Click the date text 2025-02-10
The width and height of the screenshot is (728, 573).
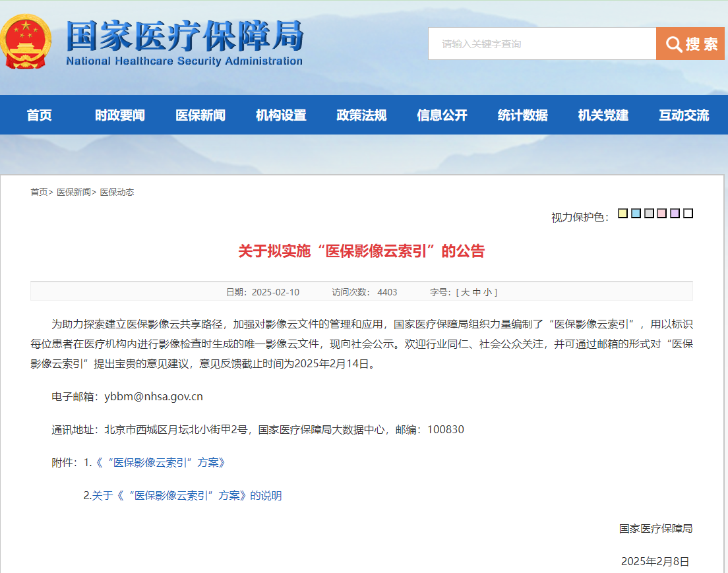click(x=276, y=293)
